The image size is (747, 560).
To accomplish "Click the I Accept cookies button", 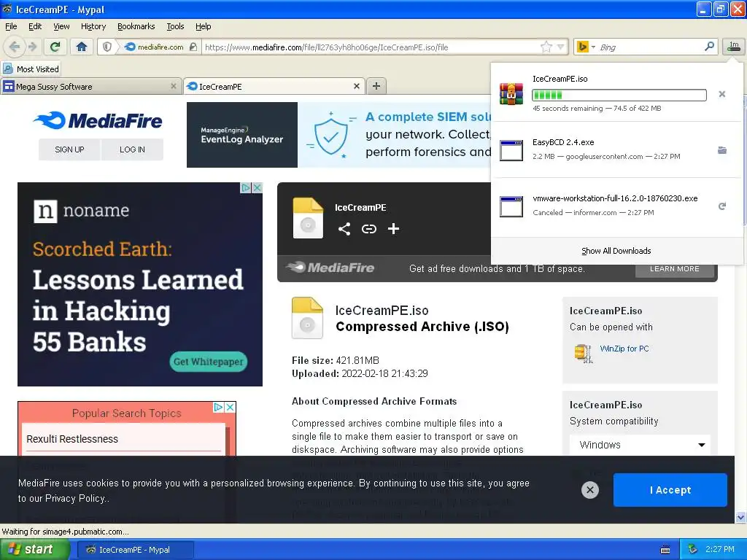I will [670, 490].
